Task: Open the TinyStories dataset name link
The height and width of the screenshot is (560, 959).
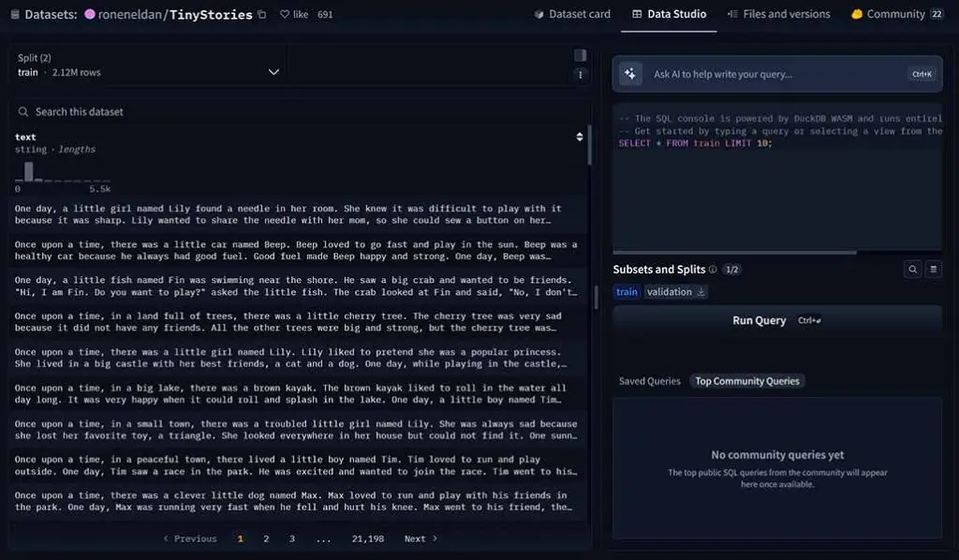Action: [211, 14]
